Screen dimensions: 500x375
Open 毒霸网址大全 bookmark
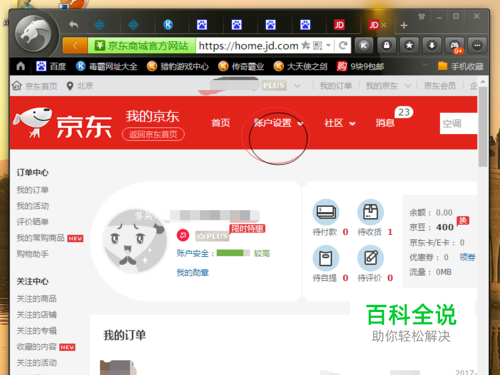[107, 66]
